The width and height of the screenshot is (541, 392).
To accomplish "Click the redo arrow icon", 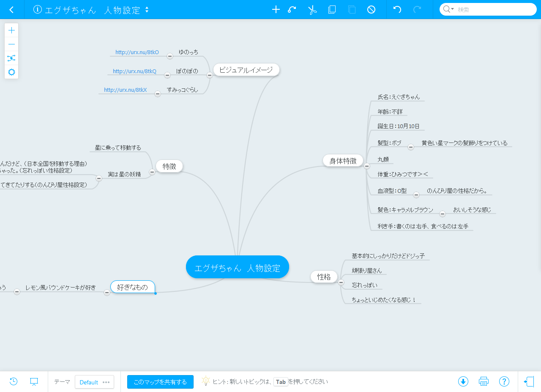I will tap(417, 9).
